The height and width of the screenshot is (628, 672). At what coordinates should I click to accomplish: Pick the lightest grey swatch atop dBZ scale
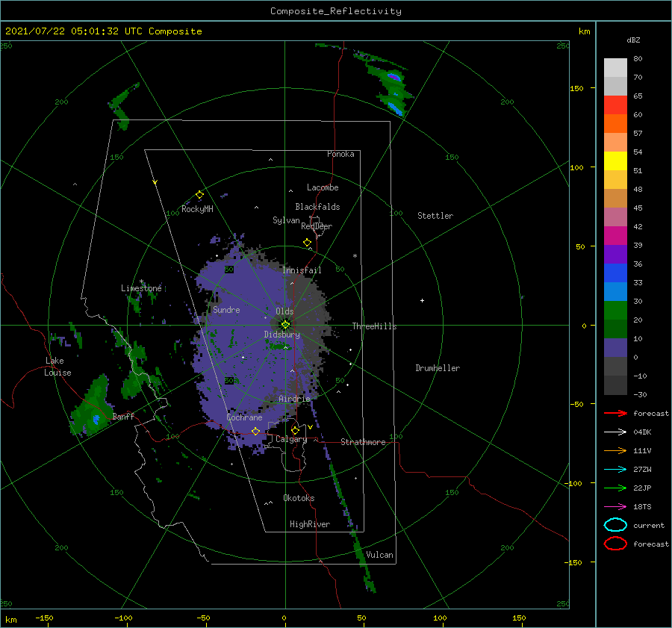pyautogui.click(x=615, y=67)
